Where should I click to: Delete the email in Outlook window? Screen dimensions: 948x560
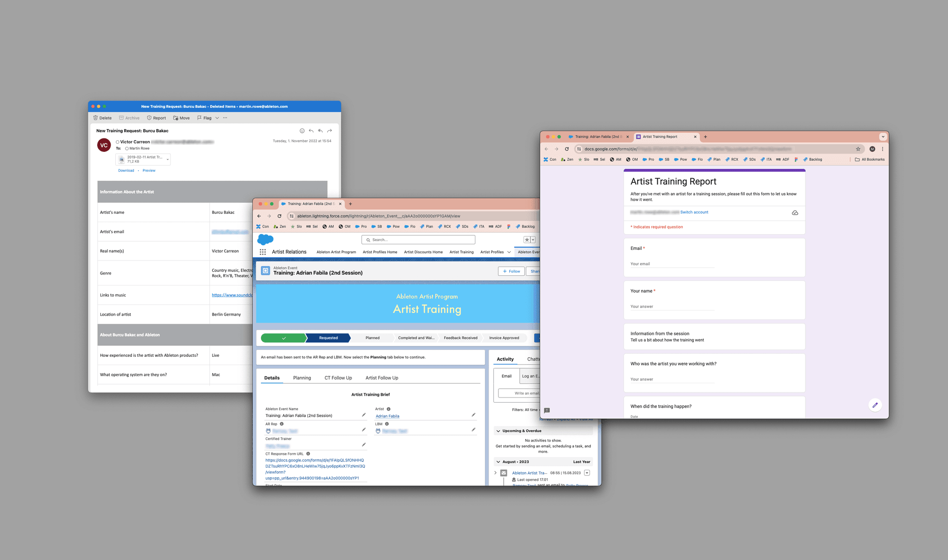pyautogui.click(x=102, y=118)
